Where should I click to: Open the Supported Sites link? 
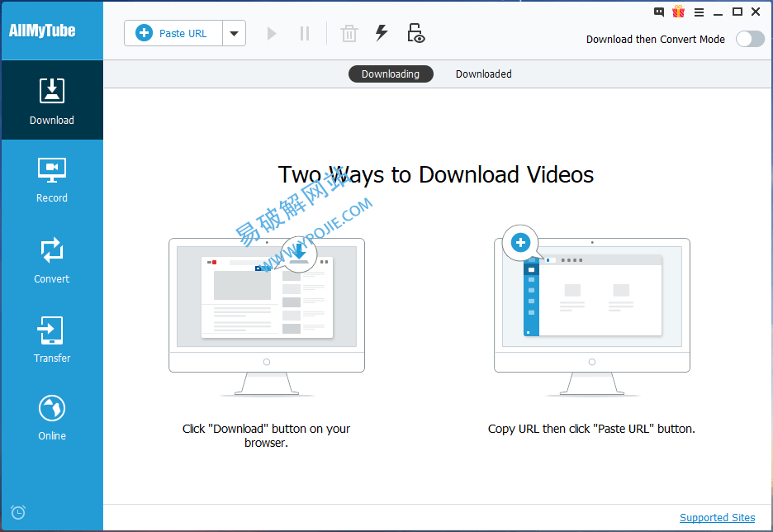(717, 517)
